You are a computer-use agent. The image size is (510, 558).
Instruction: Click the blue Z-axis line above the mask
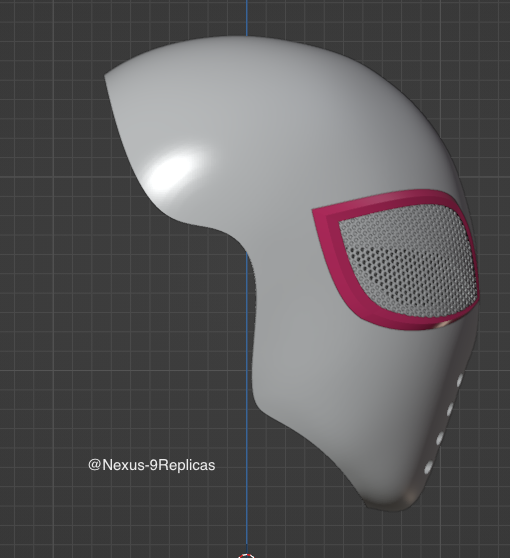[x=247, y=18]
